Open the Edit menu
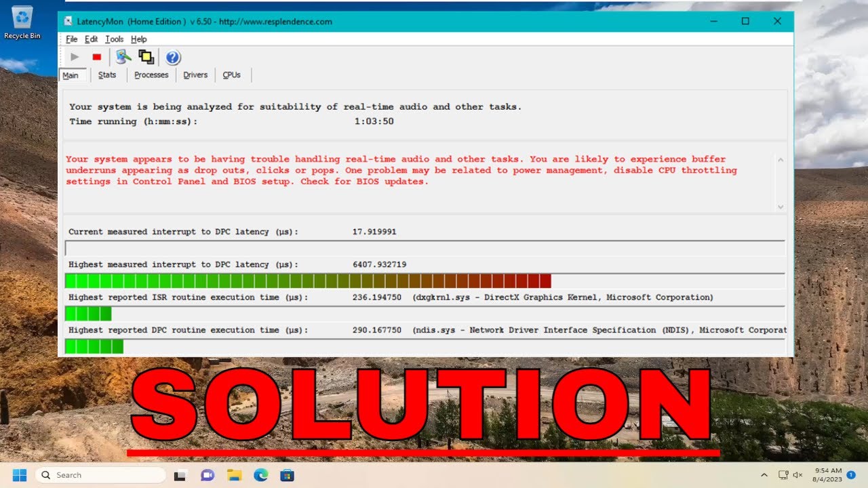The width and height of the screenshot is (868, 488). point(91,39)
